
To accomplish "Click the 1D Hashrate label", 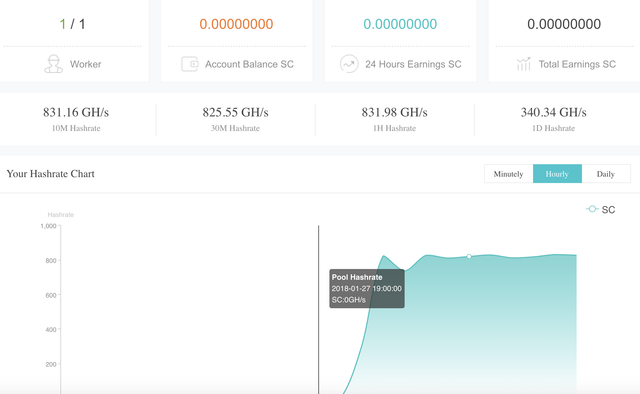I will tap(553, 128).
